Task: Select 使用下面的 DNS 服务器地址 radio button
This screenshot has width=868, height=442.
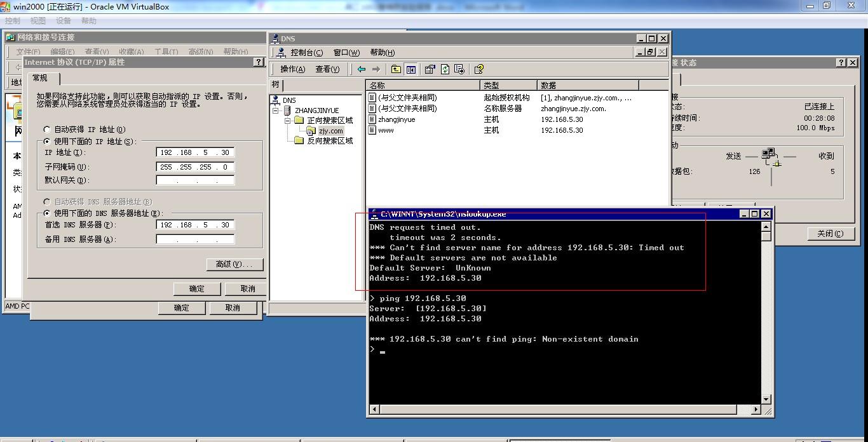Action: 46,213
